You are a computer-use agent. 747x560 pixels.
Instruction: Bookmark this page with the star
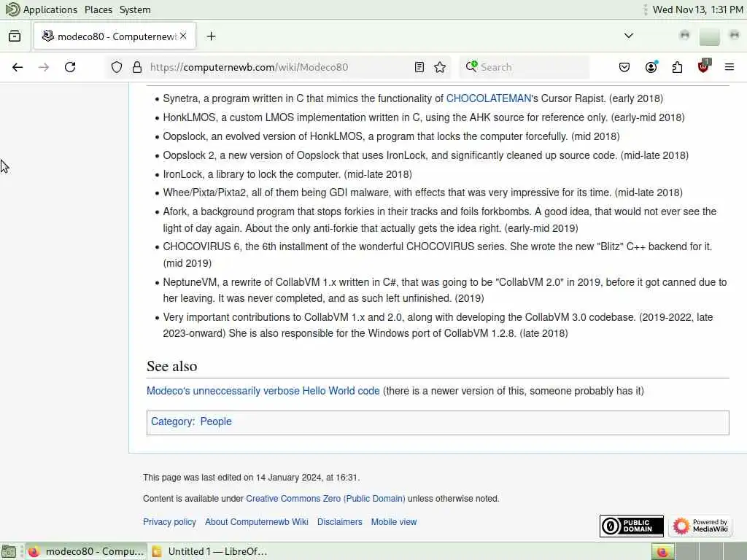[440, 67]
